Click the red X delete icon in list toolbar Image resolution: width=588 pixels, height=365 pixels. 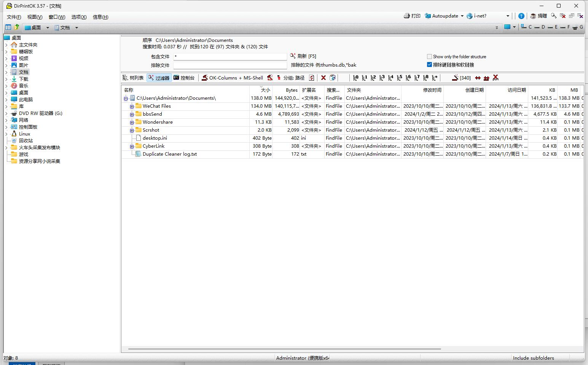pyautogui.click(x=323, y=78)
